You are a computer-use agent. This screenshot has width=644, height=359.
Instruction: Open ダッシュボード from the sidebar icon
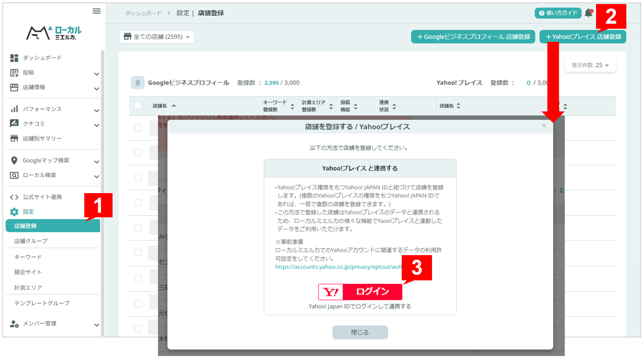tap(14, 58)
